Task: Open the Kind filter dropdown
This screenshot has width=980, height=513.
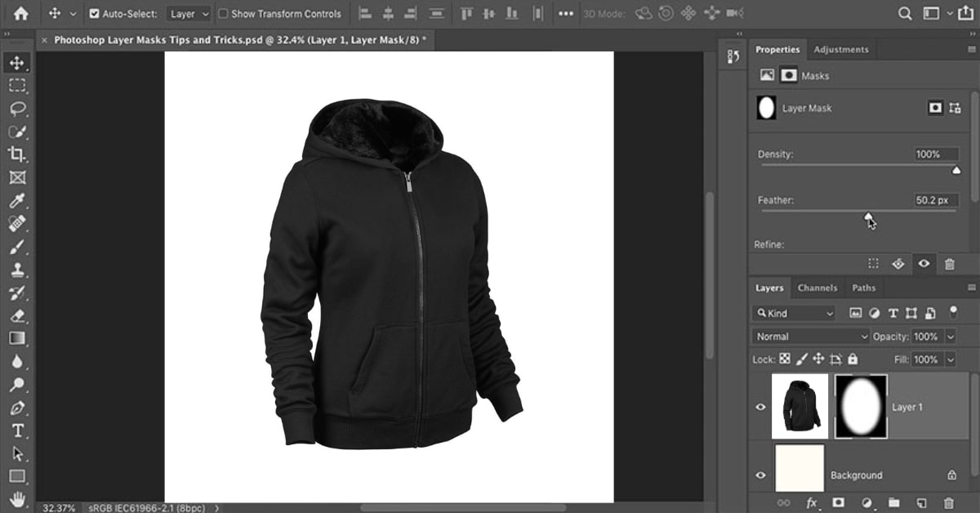Action: coord(795,313)
